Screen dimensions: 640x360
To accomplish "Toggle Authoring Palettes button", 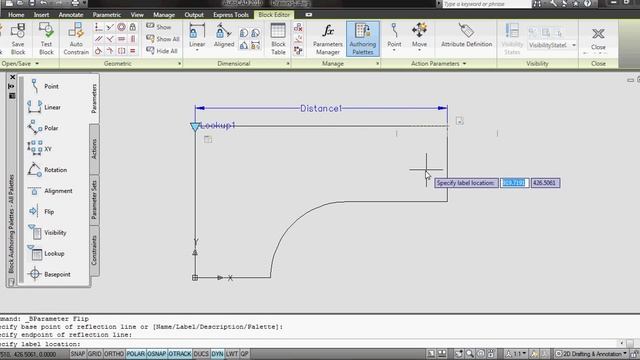I will click(362, 39).
